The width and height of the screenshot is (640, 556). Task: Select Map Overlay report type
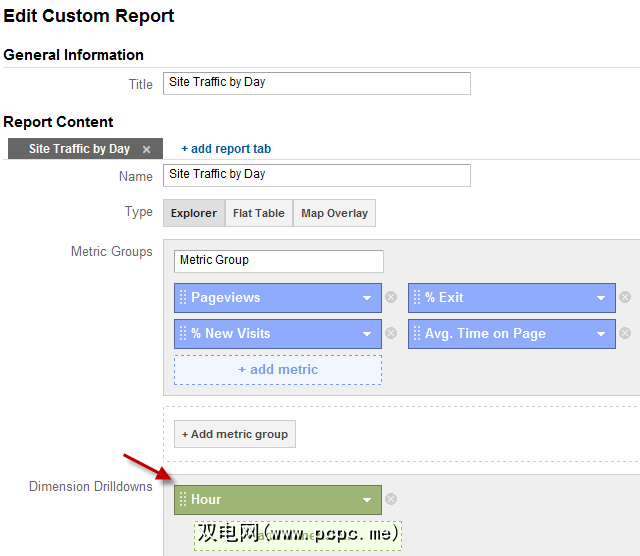pyautogui.click(x=334, y=213)
